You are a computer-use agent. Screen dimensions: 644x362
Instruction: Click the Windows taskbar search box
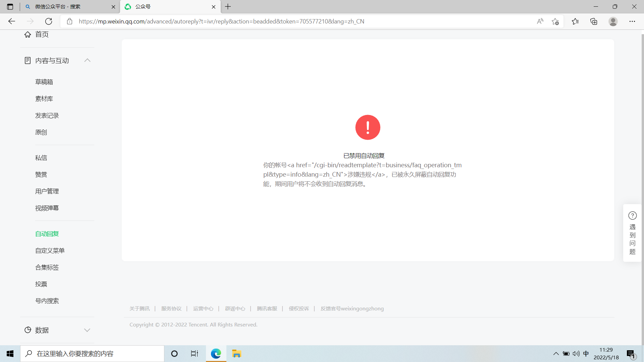(x=92, y=354)
